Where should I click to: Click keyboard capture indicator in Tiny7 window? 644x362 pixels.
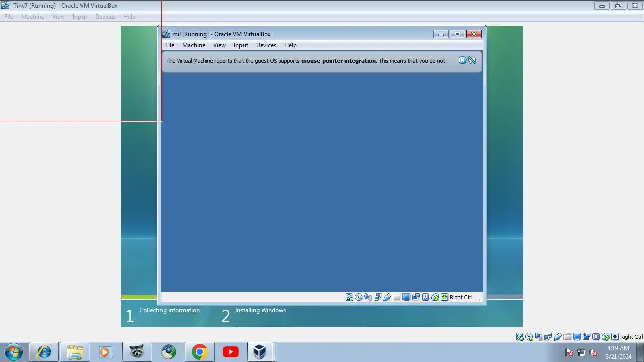coord(615,337)
